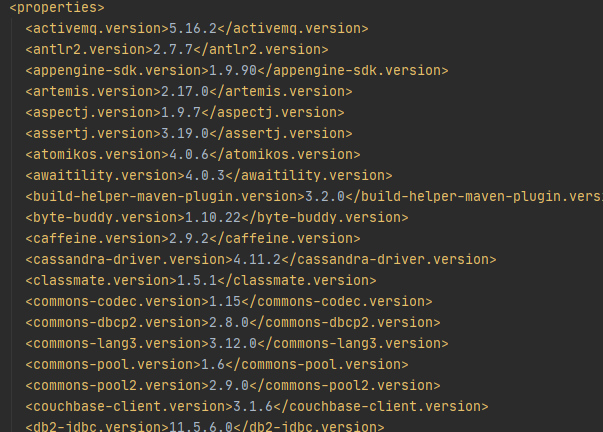Click commons-lang3.version value 3.12.0
The height and width of the screenshot is (432, 603).
click(x=233, y=343)
